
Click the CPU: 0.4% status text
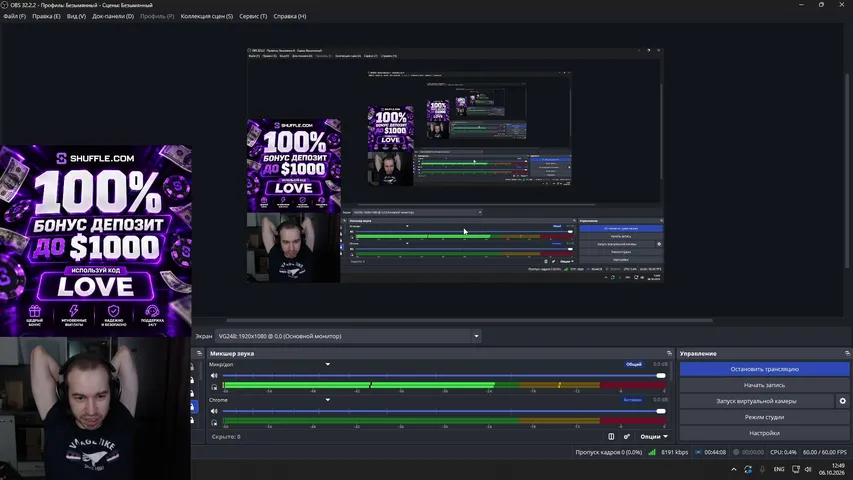[783, 452]
